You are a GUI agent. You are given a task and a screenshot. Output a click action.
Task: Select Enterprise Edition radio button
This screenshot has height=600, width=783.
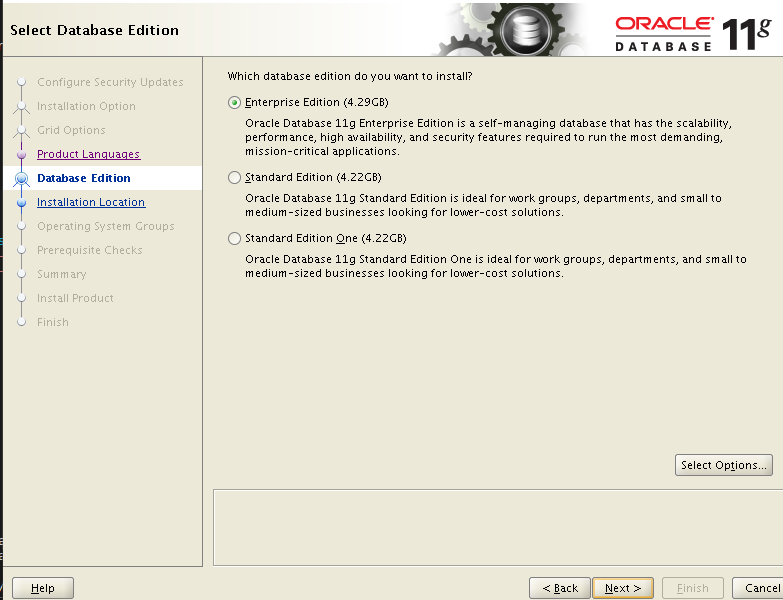coord(234,102)
